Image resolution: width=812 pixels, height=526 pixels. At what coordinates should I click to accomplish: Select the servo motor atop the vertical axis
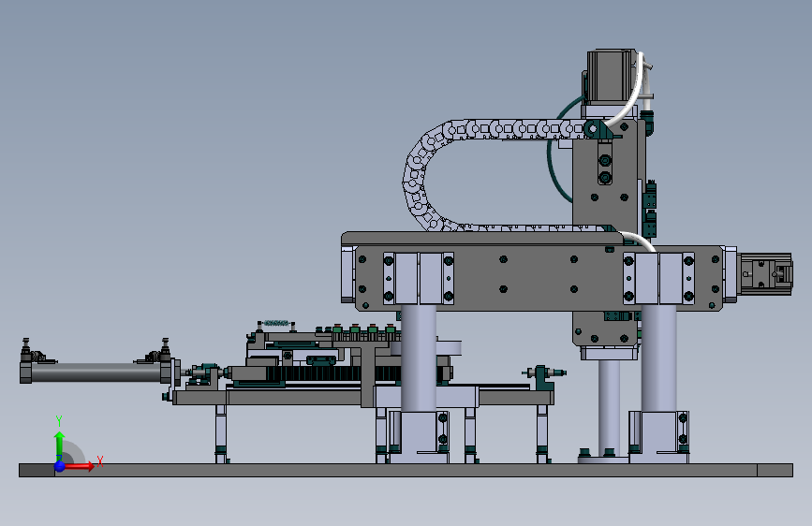click(611, 76)
